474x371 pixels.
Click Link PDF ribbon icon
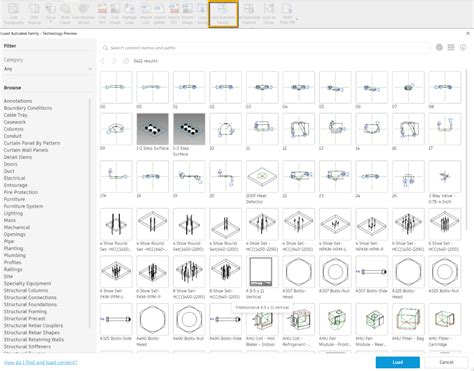click(x=102, y=13)
